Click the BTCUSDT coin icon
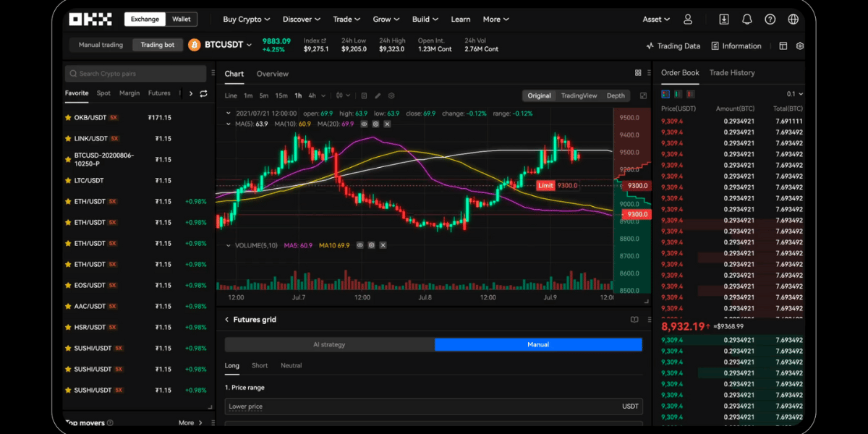This screenshot has height=434, width=868. pyautogui.click(x=194, y=45)
